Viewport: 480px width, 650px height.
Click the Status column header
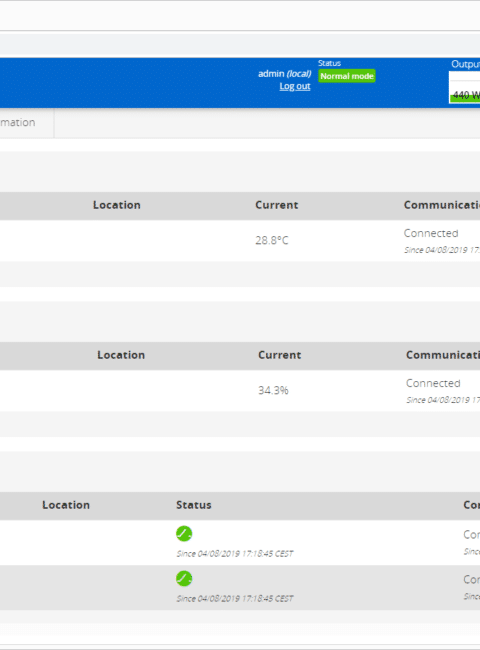coord(194,505)
